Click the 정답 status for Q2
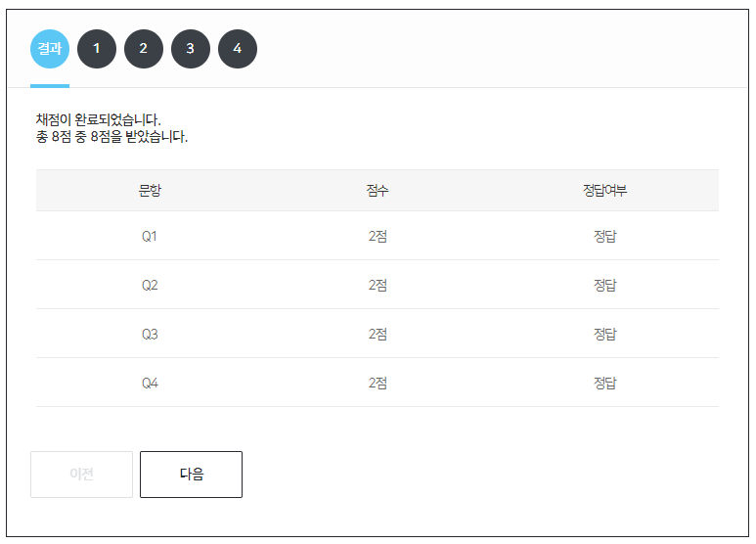This screenshot has height=544, width=756. pyautogui.click(x=604, y=286)
